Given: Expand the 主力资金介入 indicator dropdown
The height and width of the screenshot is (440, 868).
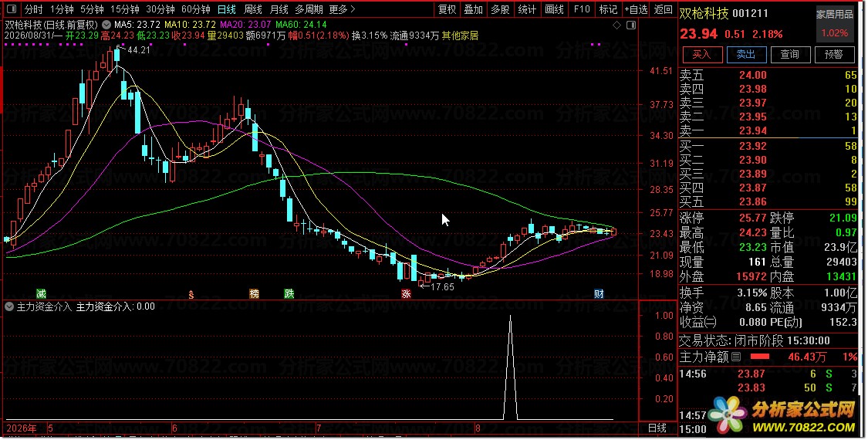Looking at the screenshot, I should pyautogui.click(x=8, y=306).
